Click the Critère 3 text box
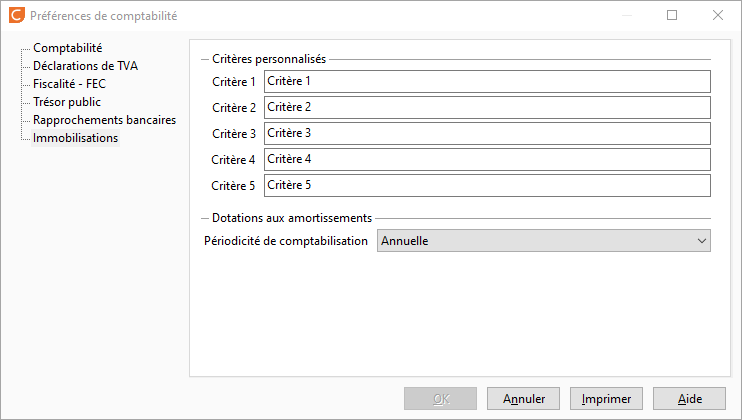The width and height of the screenshot is (742, 420). pos(487,133)
